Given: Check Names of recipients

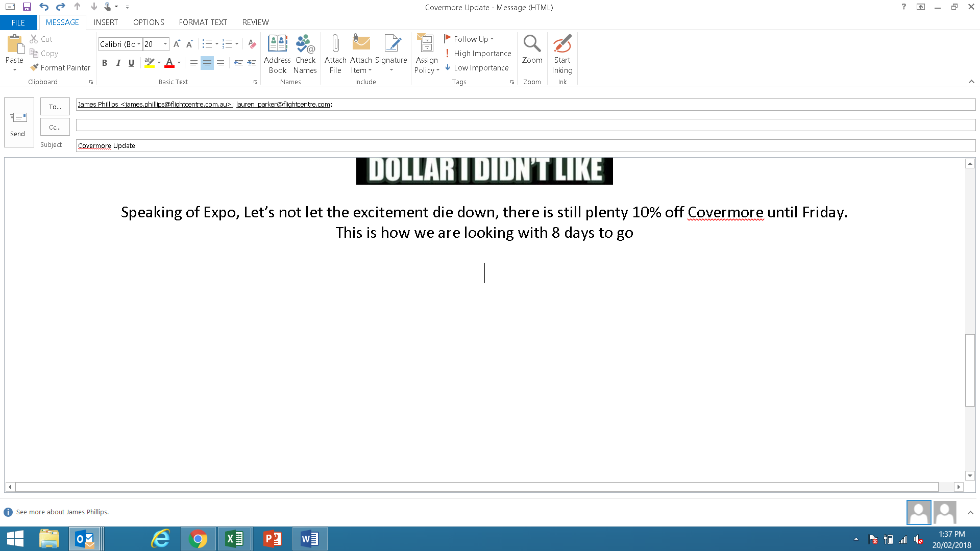Looking at the screenshot, I should (x=305, y=54).
